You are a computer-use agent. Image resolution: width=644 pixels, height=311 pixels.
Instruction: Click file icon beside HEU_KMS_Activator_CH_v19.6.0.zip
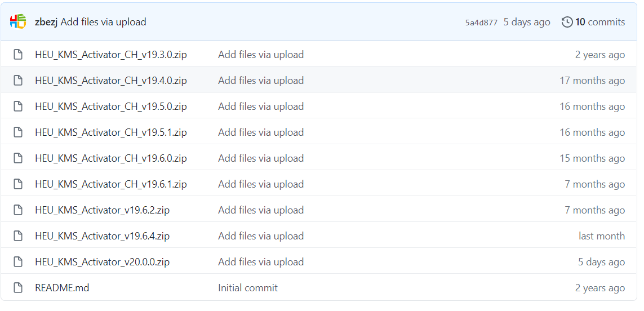pos(17,158)
